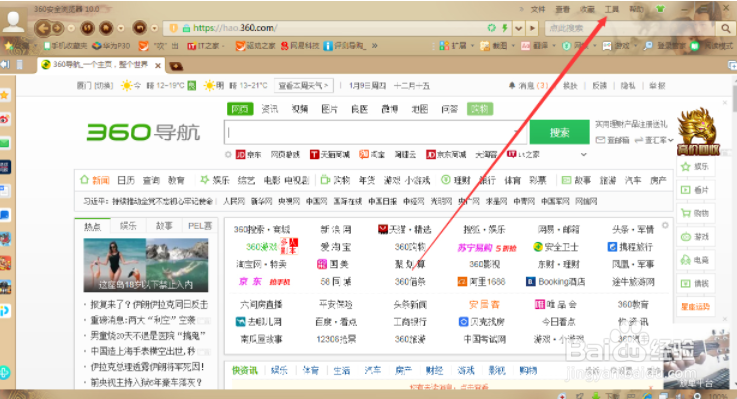737x399 pixels.
Task: Click the 截图 screenshot toolbar button
Action: pos(494,46)
